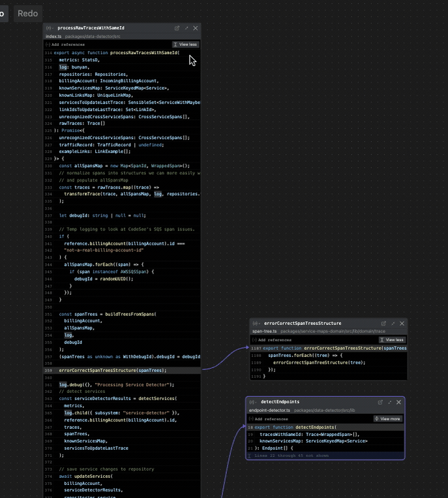Click span-tree.ts file name
Image resolution: width=448 pixels, height=498 pixels.
click(x=264, y=332)
